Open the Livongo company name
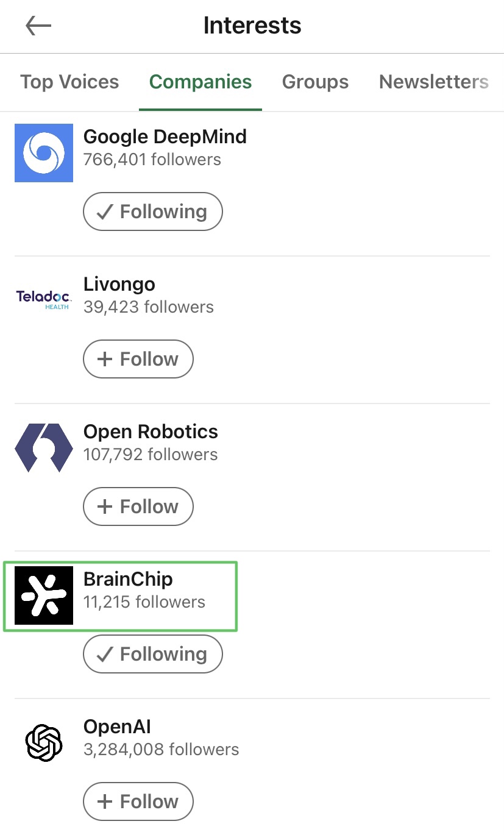The height and width of the screenshot is (835, 504). pos(119,284)
